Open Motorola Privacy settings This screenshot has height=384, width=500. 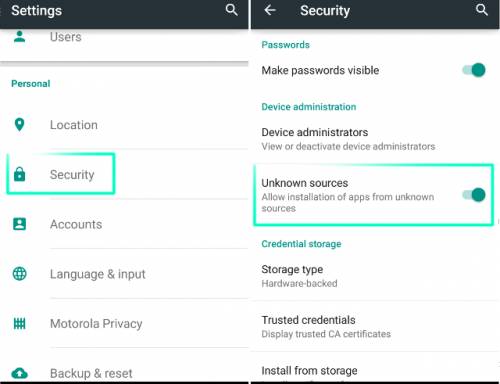click(x=124, y=323)
